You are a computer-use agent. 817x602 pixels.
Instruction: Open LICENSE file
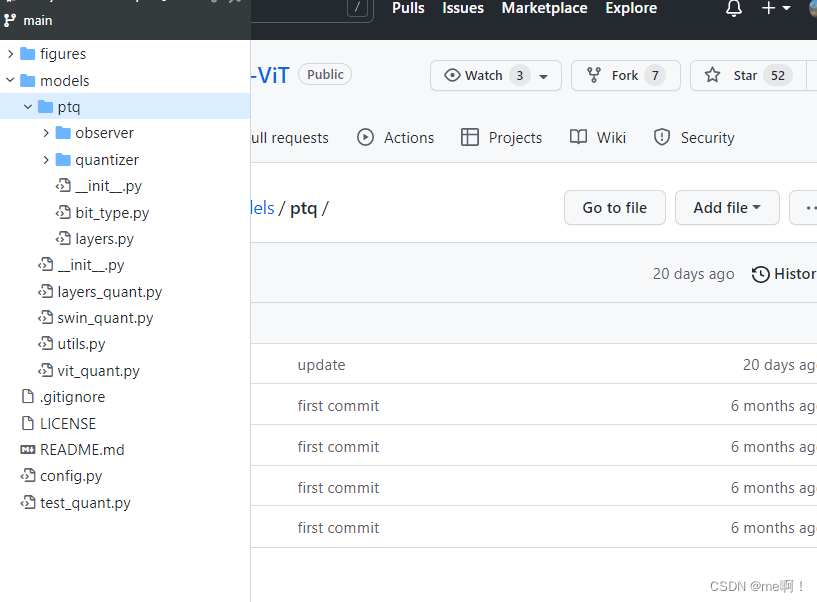[x=68, y=424]
